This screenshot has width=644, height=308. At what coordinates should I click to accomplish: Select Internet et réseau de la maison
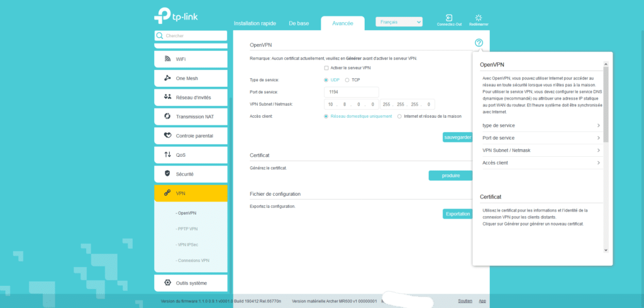coord(399,116)
